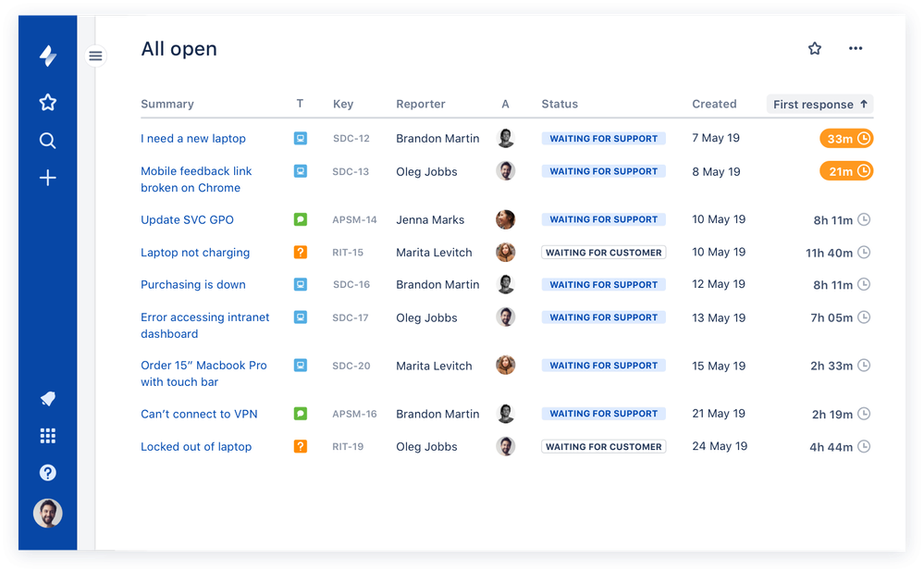
Task: Sort by First response column
Action: [819, 105]
